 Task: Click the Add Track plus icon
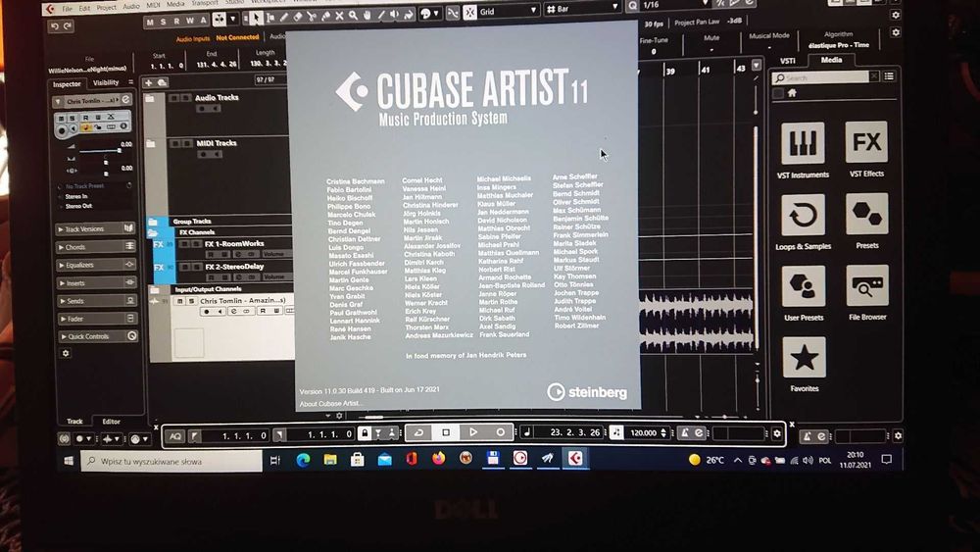[148, 82]
